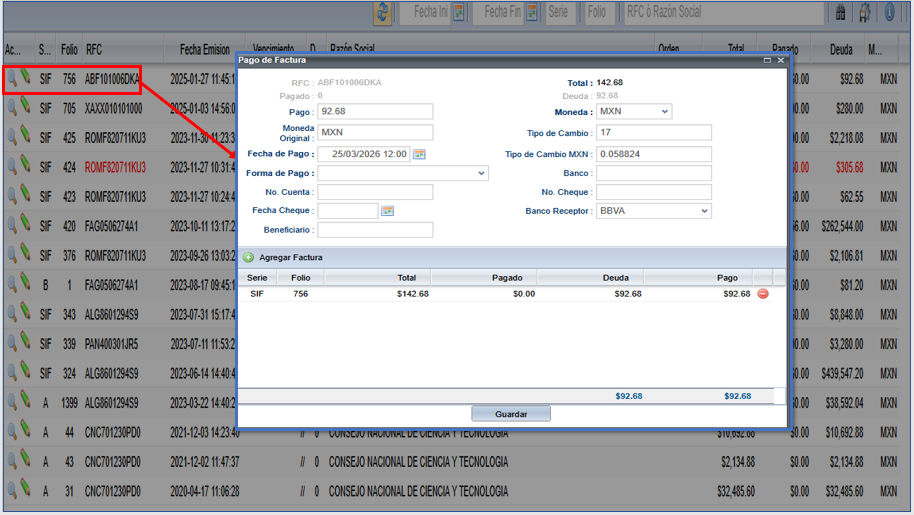Open the Forma de Pago dropdown
The image size is (914, 515).
click(x=403, y=173)
